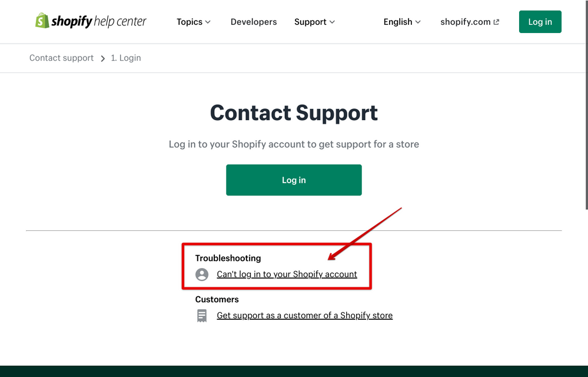Viewport: 588px width, 377px height.
Task: Open "Get support as a customer" link
Action: point(304,316)
